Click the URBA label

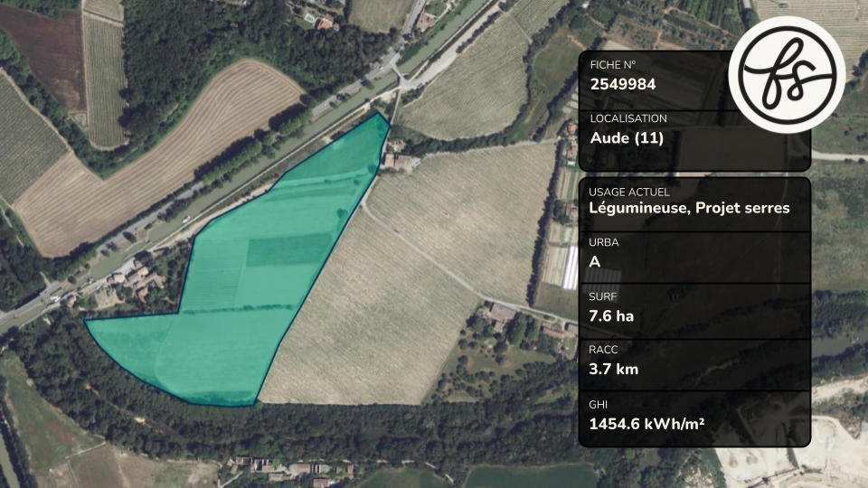click(603, 242)
